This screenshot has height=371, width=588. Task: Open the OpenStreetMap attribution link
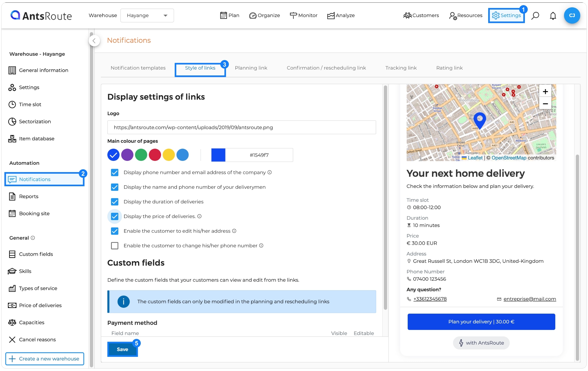(x=509, y=158)
